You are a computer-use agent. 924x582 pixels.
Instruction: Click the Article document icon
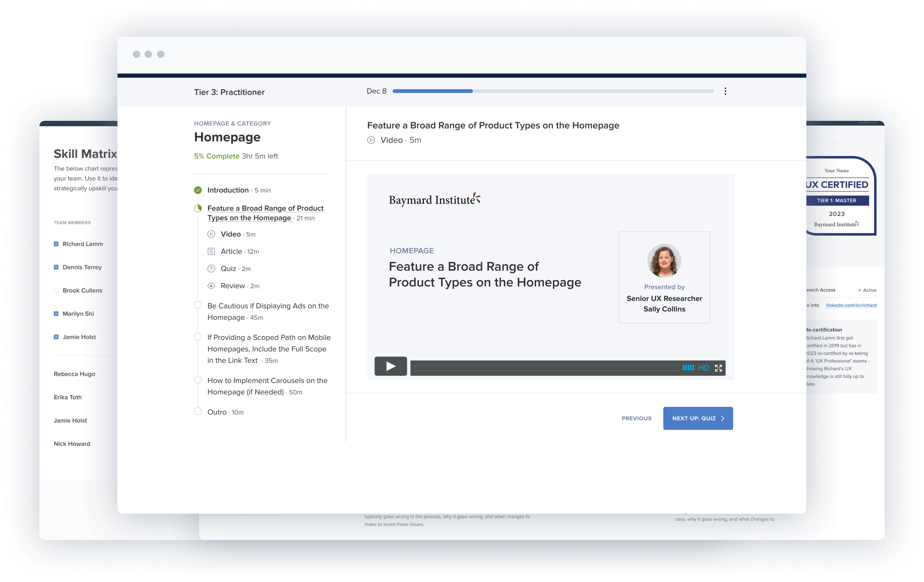point(211,252)
